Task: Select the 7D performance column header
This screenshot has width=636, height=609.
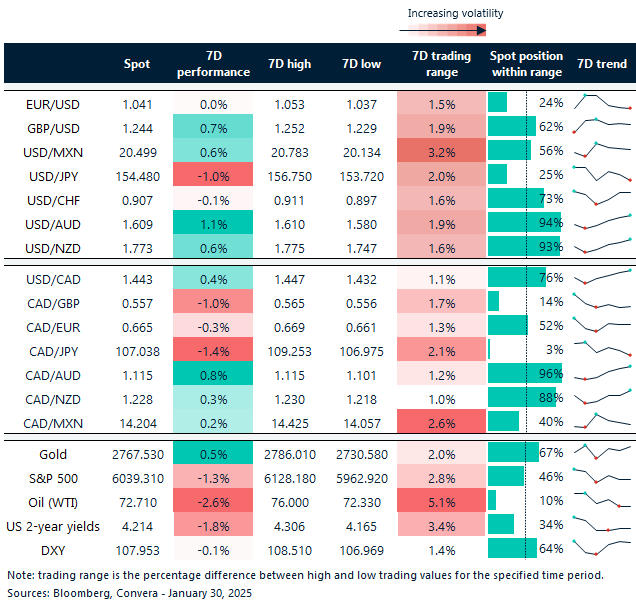Action: tap(213, 64)
